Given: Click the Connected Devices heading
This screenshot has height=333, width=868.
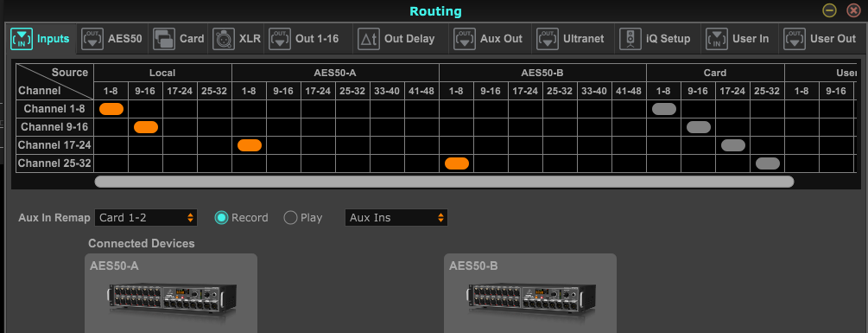Looking at the screenshot, I should (141, 244).
